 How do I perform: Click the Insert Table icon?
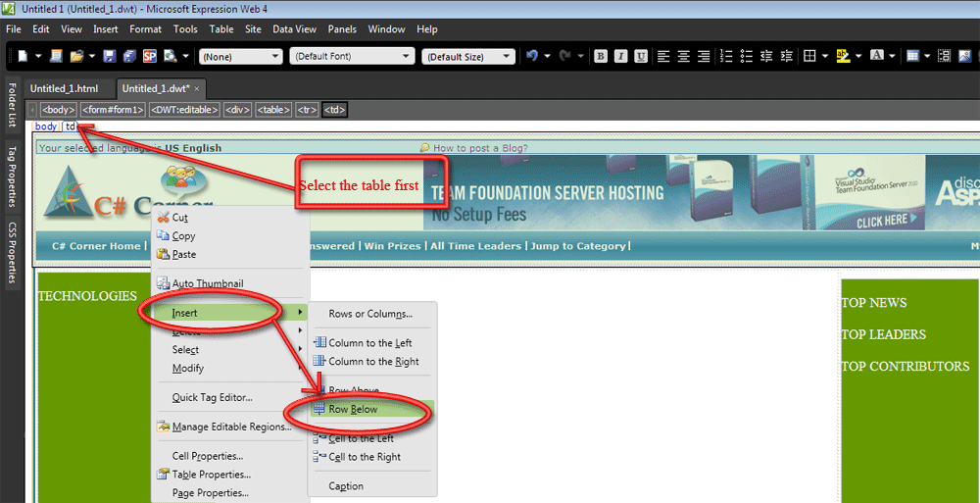[912, 56]
